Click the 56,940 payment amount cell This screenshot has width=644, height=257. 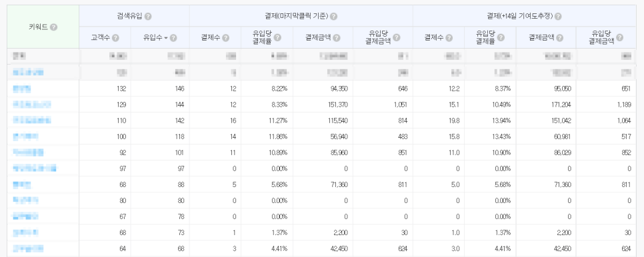pyautogui.click(x=323, y=136)
